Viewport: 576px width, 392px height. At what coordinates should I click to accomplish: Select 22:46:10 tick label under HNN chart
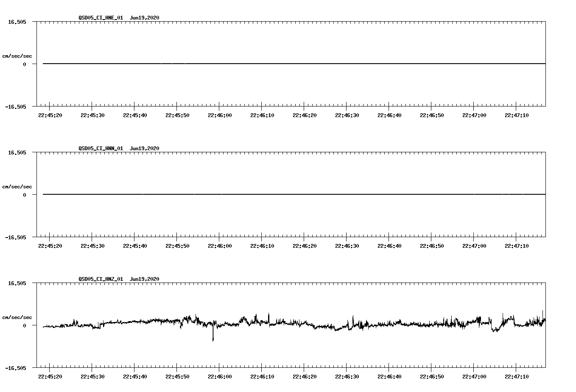pyautogui.click(x=262, y=246)
